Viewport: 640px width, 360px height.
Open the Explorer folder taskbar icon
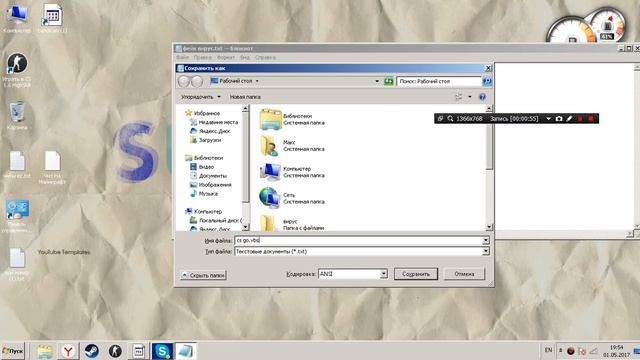44,351
